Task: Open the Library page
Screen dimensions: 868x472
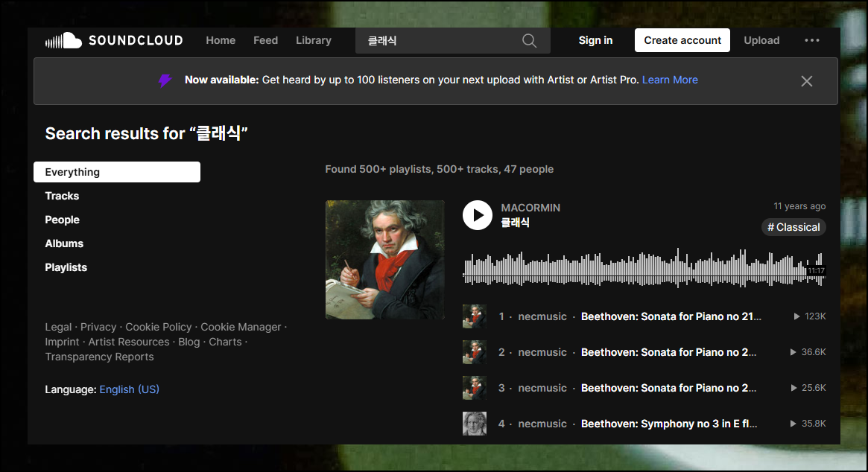Action: click(314, 40)
